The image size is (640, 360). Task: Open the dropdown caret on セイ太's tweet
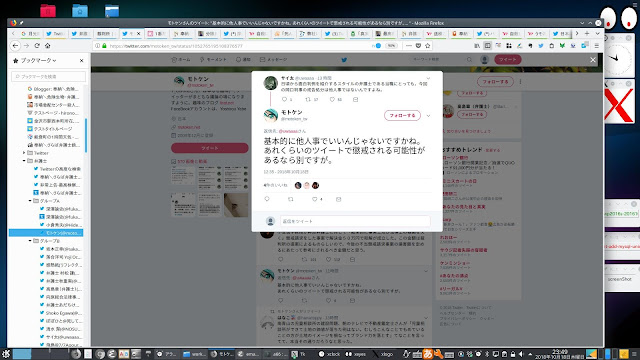point(428,78)
